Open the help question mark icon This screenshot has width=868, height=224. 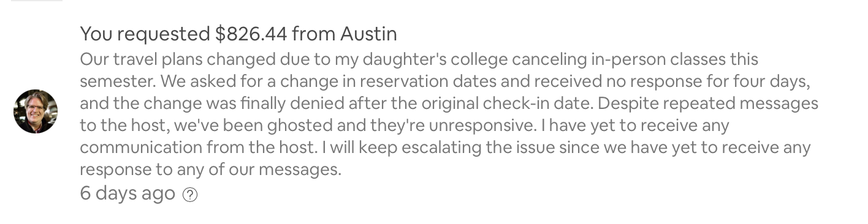coord(191,195)
